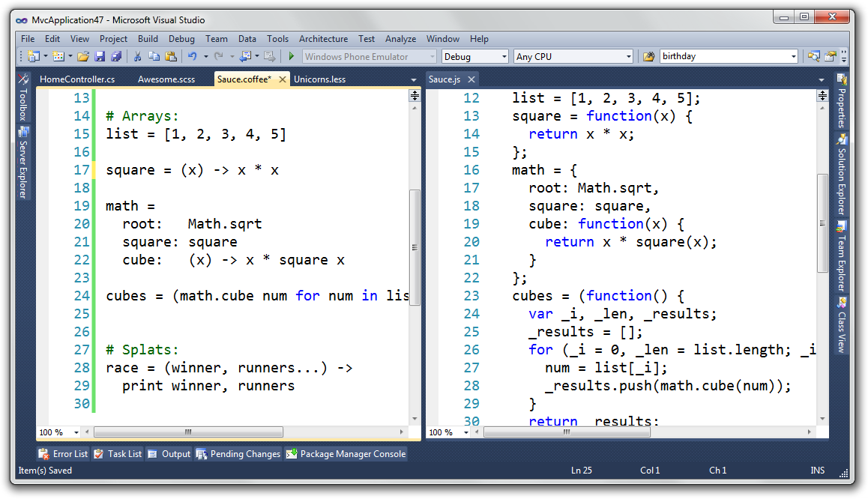The width and height of the screenshot is (868, 499).
Task: Start debugging with the green arrow icon
Action: pos(291,55)
